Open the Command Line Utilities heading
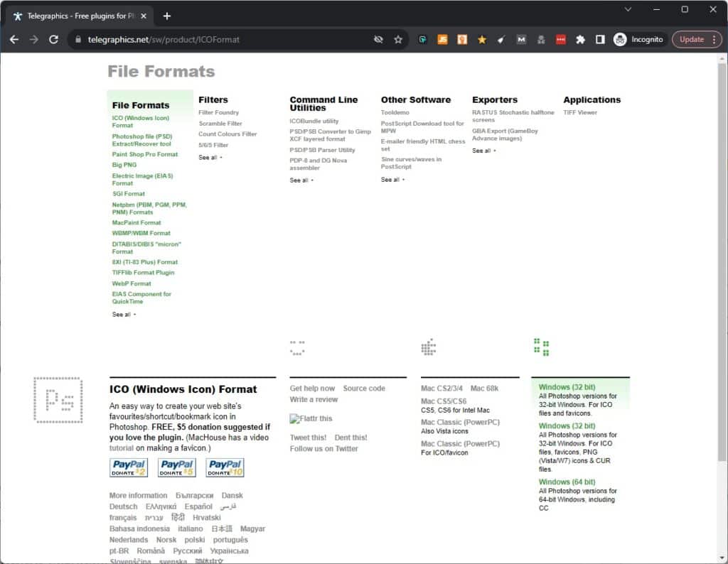728x564 pixels. [323, 104]
